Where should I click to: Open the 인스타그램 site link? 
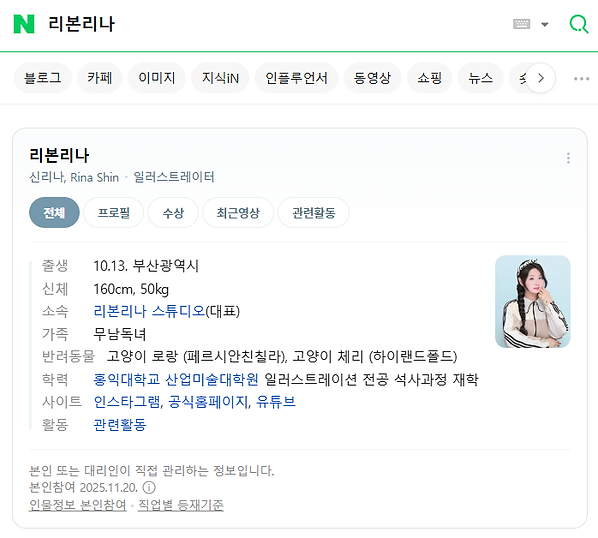pyautogui.click(x=127, y=402)
